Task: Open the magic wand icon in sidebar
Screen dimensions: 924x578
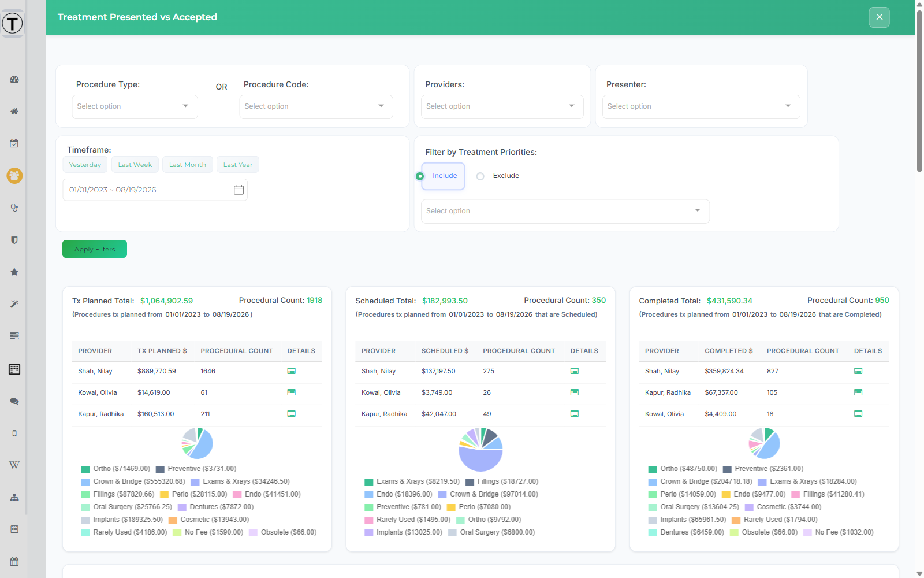Action: (x=14, y=304)
